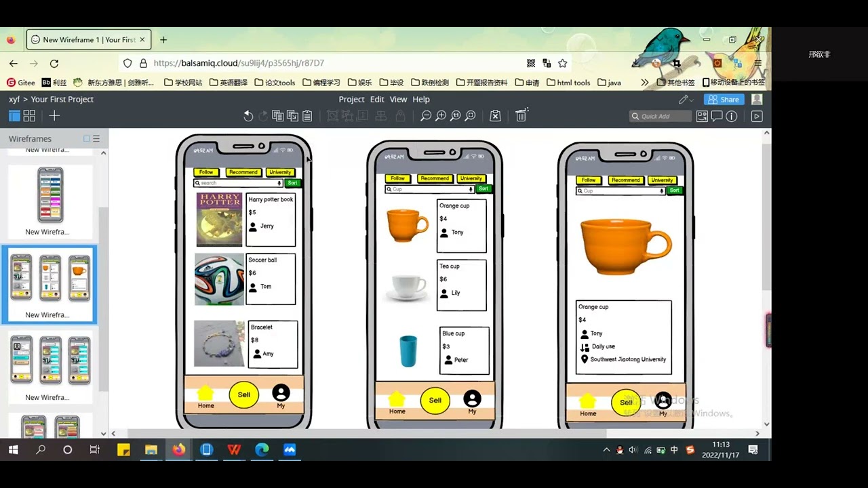868x488 pixels.
Task: Switch to grid thumbnails view icon
Action: (29, 116)
